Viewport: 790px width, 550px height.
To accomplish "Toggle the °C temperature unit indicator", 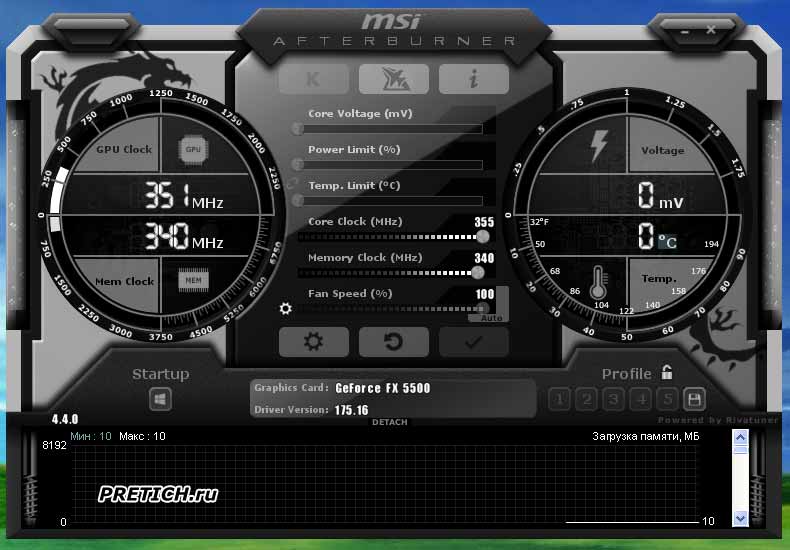I will click(668, 242).
